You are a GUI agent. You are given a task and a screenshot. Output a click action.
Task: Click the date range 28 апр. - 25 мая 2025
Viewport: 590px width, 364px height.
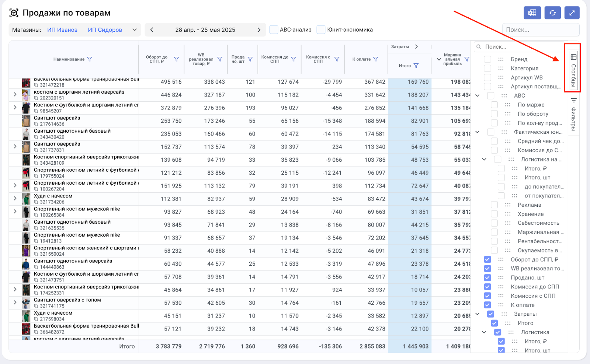tap(205, 30)
